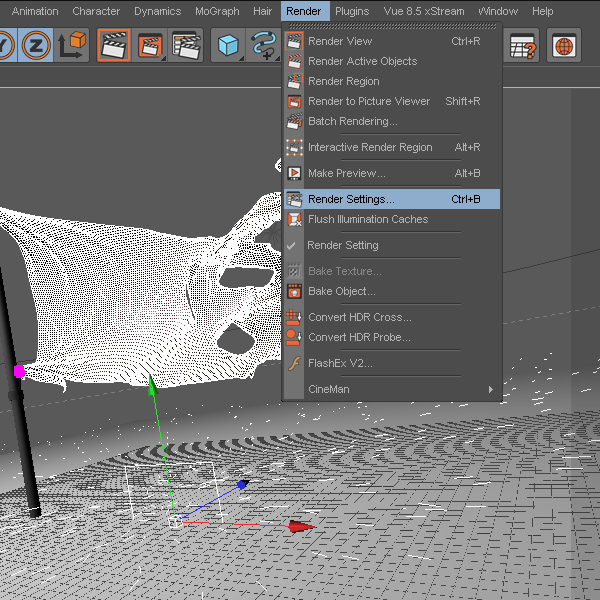Choose Bake Object menu entry
Screen dimensions: 600x600
(x=392, y=291)
